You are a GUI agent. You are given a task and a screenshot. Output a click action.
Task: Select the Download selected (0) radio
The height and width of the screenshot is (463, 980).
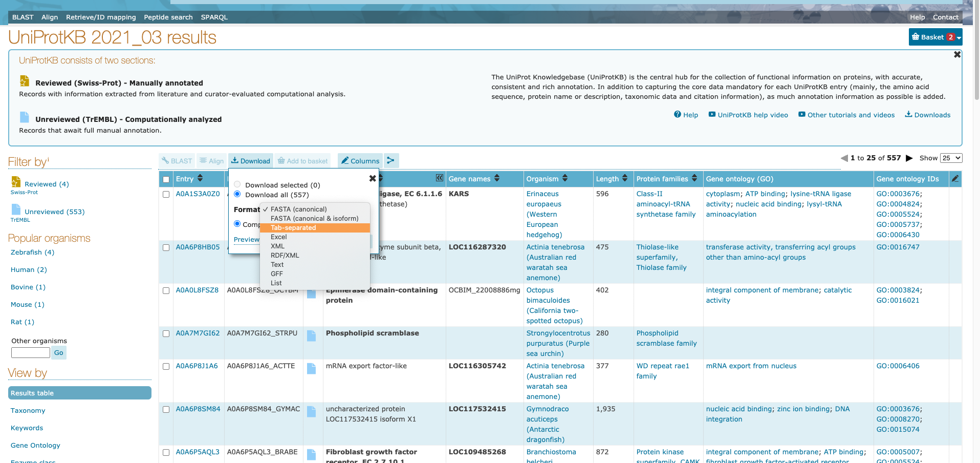[237, 184]
